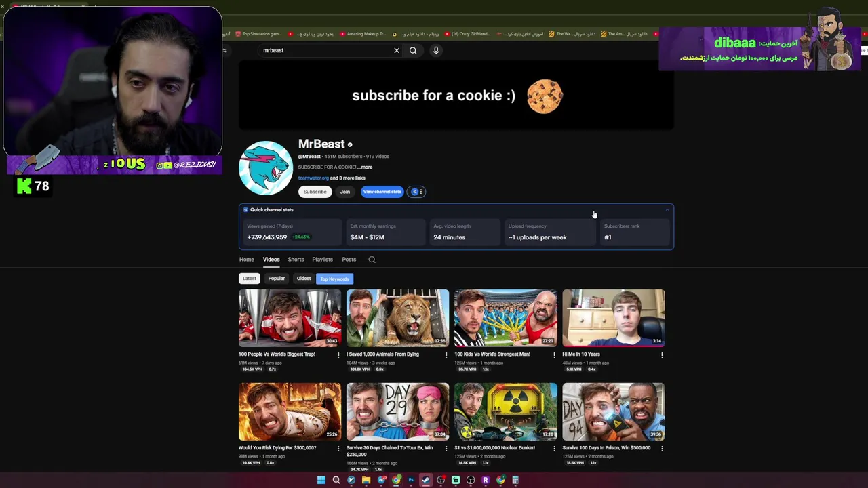Viewport: 868px width, 488px height.
Task: Select the Videos tab
Action: tap(271, 260)
